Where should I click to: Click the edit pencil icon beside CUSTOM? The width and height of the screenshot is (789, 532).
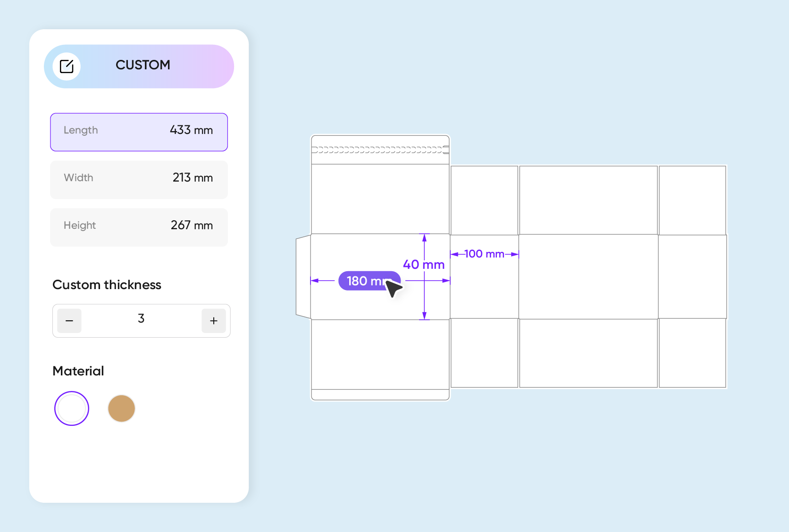67,66
